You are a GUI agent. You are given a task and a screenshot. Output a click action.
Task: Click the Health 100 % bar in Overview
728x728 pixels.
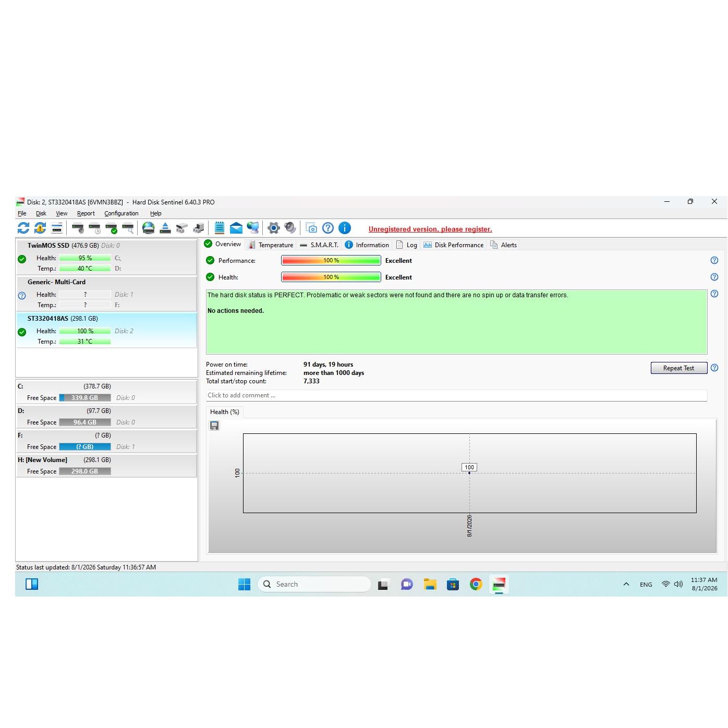pos(331,277)
